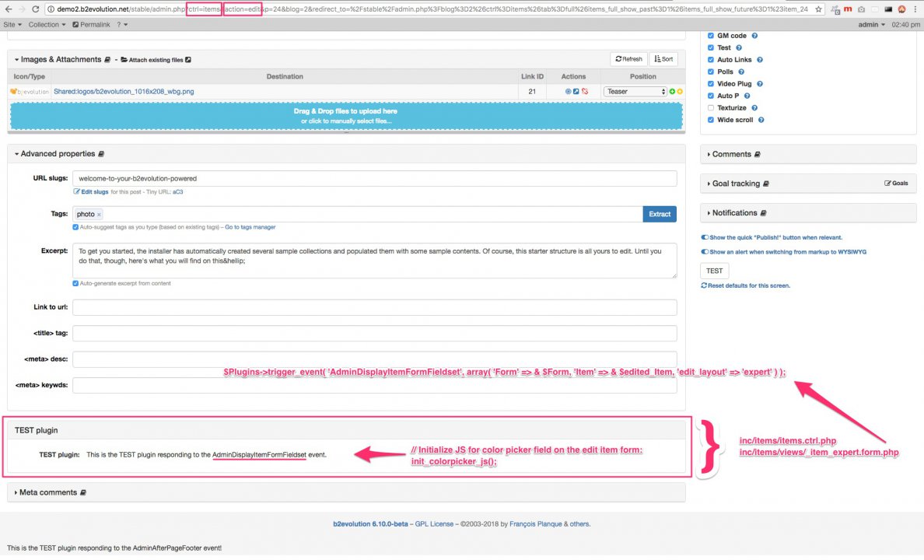Open the admin user dropdown
This screenshot has width=924, height=560.
pyautogui.click(x=872, y=25)
